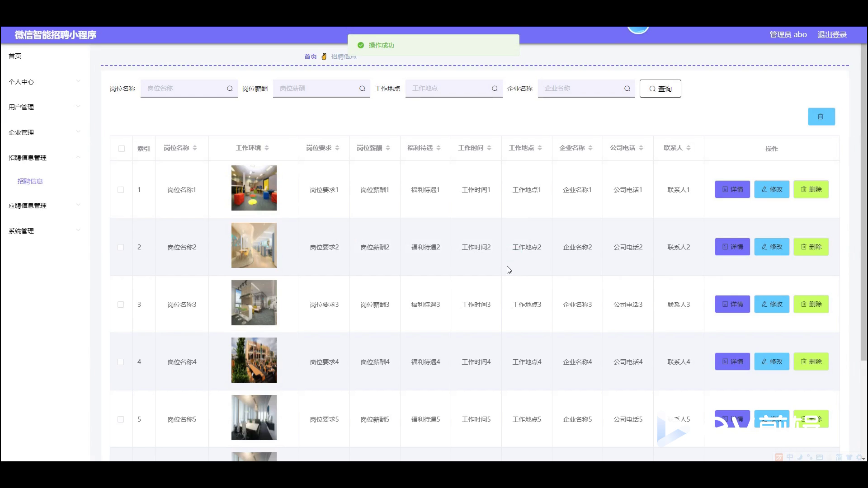Click search icon in 岗位名称 field
This screenshot has height=488, width=868.
click(x=230, y=89)
